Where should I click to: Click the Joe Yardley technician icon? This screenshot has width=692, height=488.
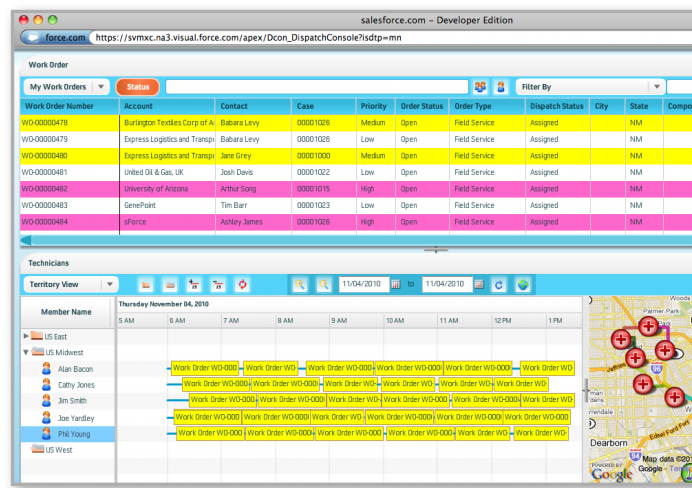pos(46,417)
